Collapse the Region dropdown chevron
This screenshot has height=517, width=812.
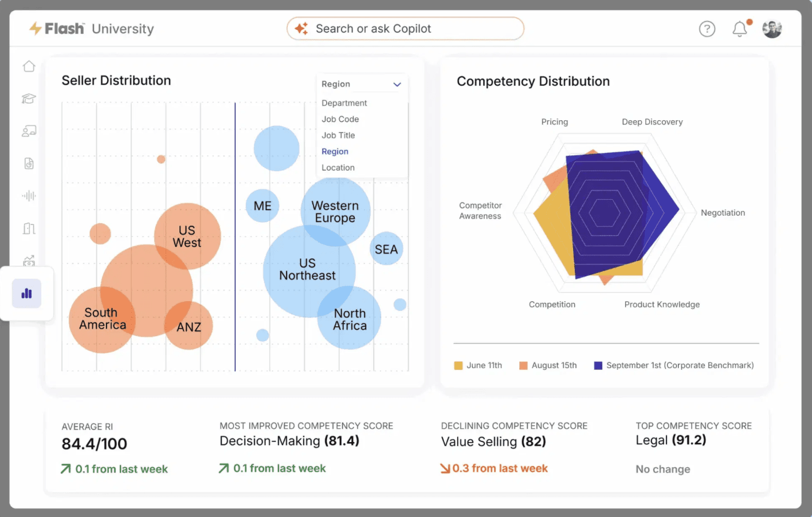tap(397, 84)
